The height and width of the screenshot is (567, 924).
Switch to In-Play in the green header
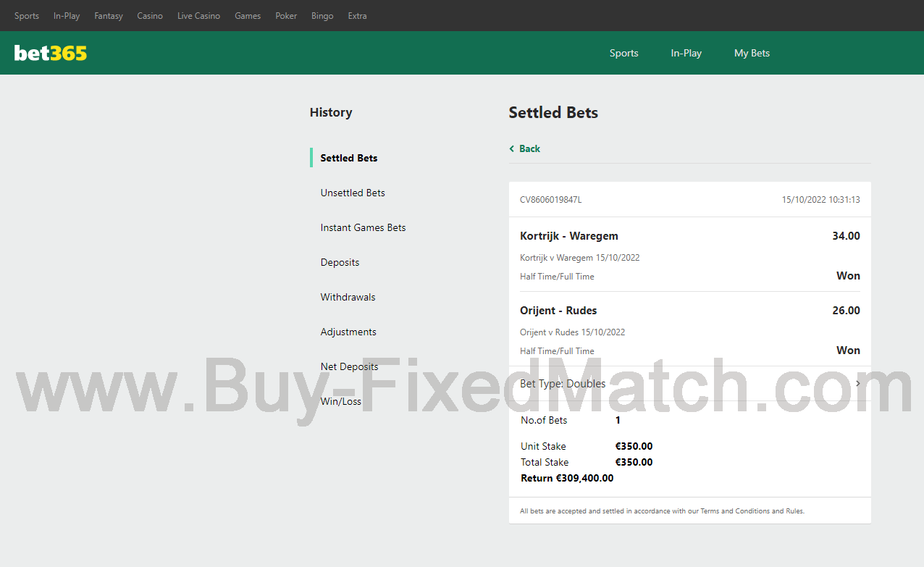(x=686, y=53)
